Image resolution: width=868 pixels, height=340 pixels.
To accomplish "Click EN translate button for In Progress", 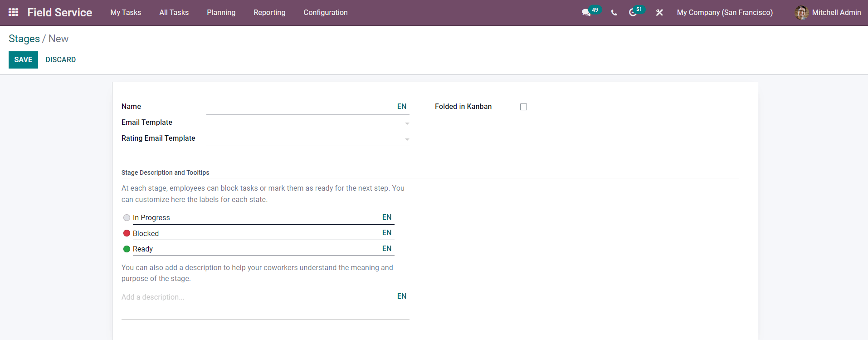I will (x=387, y=217).
